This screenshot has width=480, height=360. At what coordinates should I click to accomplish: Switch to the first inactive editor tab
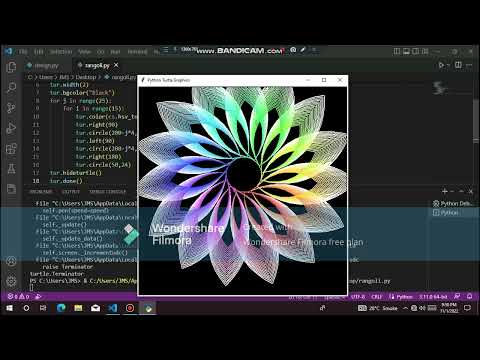[x=46, y=65]
